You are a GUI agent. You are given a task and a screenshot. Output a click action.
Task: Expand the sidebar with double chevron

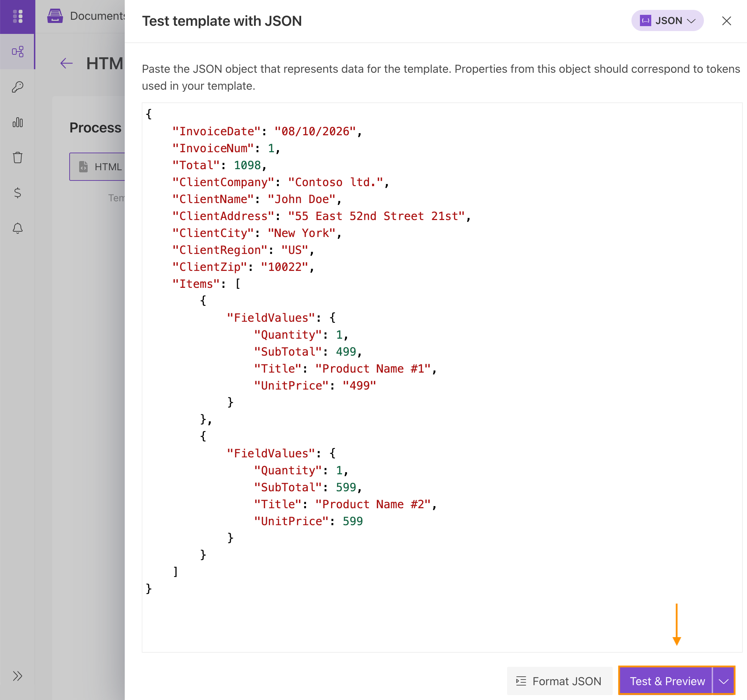pyautogui.click(x=18, y=676)
